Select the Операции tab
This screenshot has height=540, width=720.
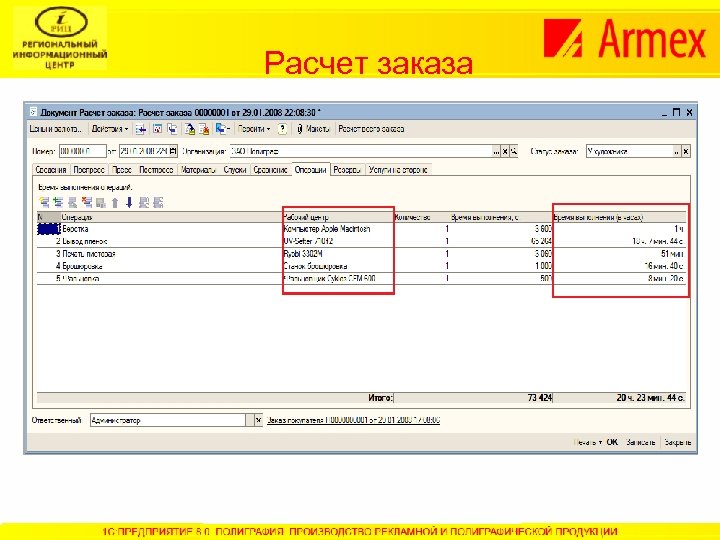coord(310,170)
